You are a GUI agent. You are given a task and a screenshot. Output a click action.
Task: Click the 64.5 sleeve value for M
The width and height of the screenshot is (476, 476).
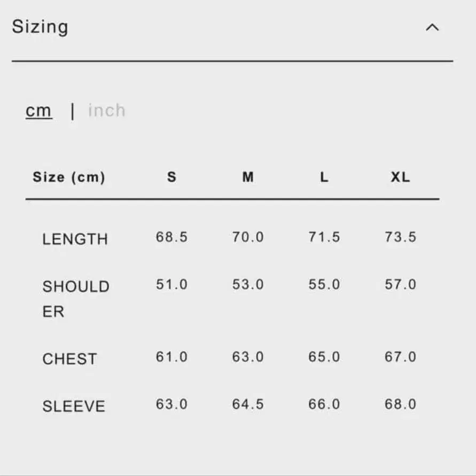point(248,404)
